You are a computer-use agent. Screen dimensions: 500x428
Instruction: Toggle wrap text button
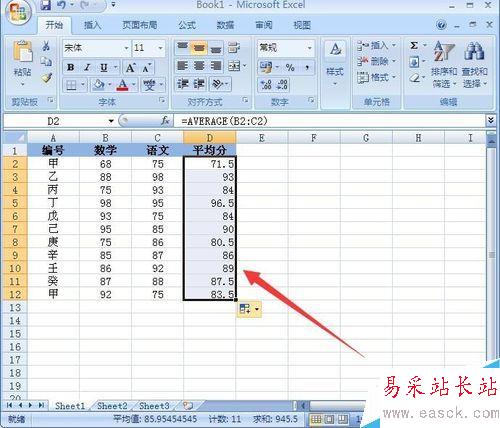point(234,48)
